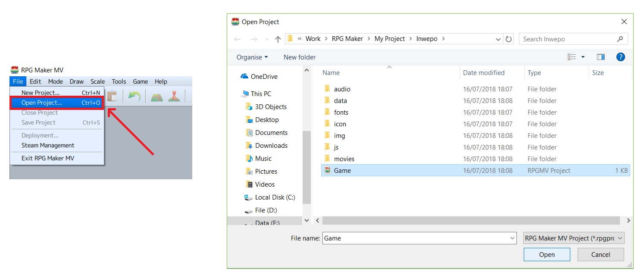
Task: Click the Game RPGMV project file icon
Action: coord(328,170)
